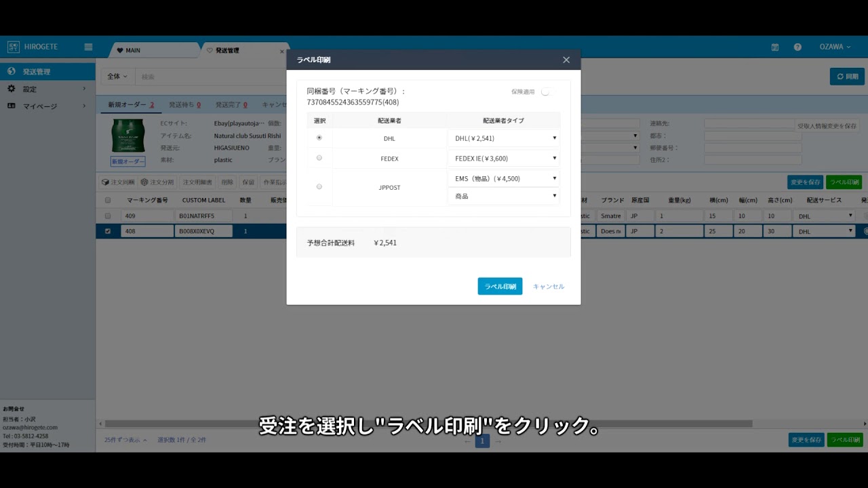Open 配送サービス dropdown in row 408
The height and width of the screenshot is (488, 868).
823,231
